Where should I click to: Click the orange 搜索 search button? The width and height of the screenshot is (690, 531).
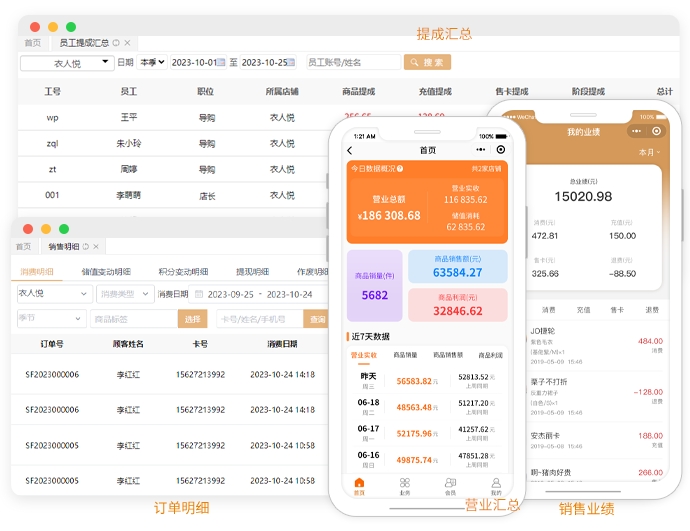click(427, 62)
